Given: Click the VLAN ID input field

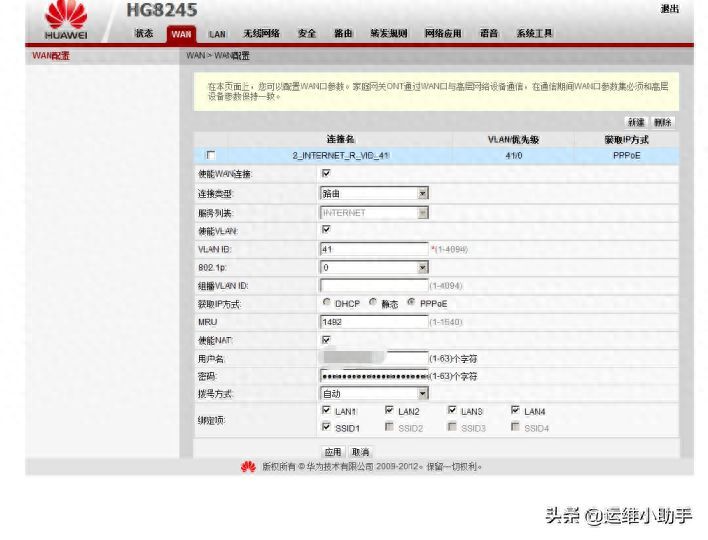Looking at the screenshot, I should 374,249.
